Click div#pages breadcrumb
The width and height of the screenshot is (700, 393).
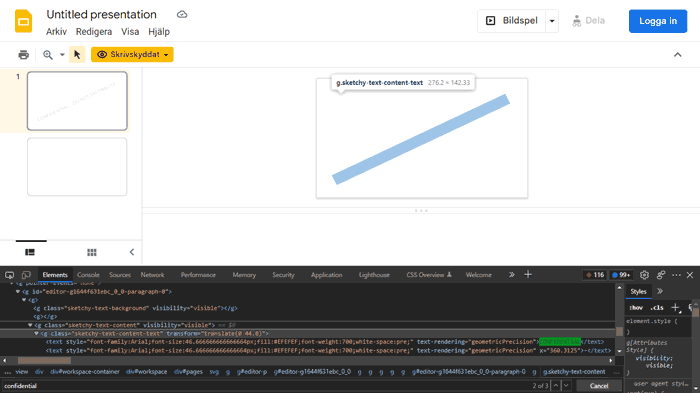tap(188, 372)
